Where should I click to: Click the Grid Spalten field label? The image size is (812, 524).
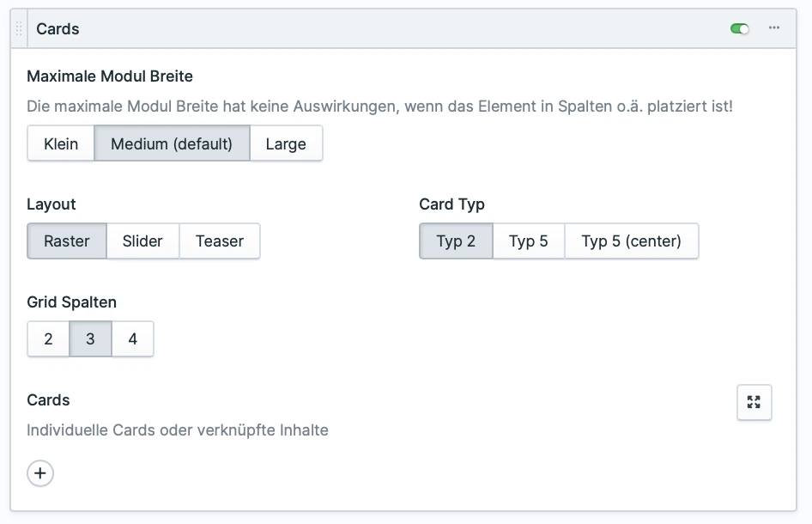71,302
